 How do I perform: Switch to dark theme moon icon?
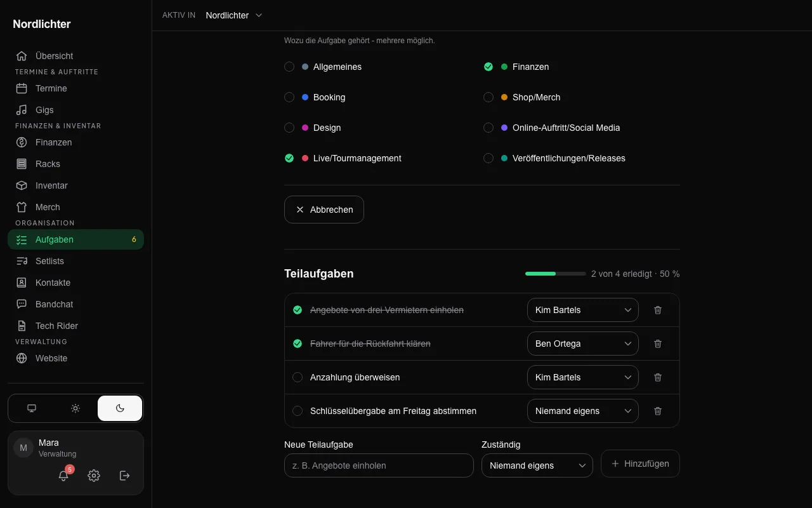[120, 408]
